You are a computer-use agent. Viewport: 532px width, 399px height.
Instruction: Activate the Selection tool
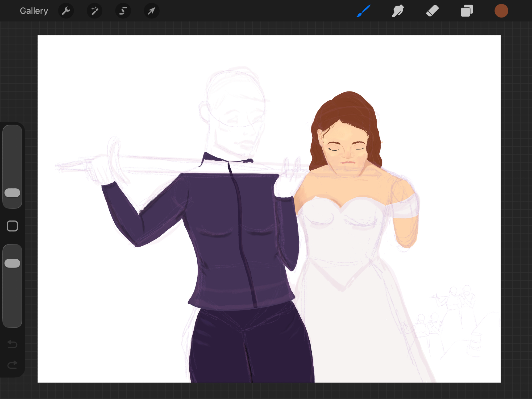point(123,11)
